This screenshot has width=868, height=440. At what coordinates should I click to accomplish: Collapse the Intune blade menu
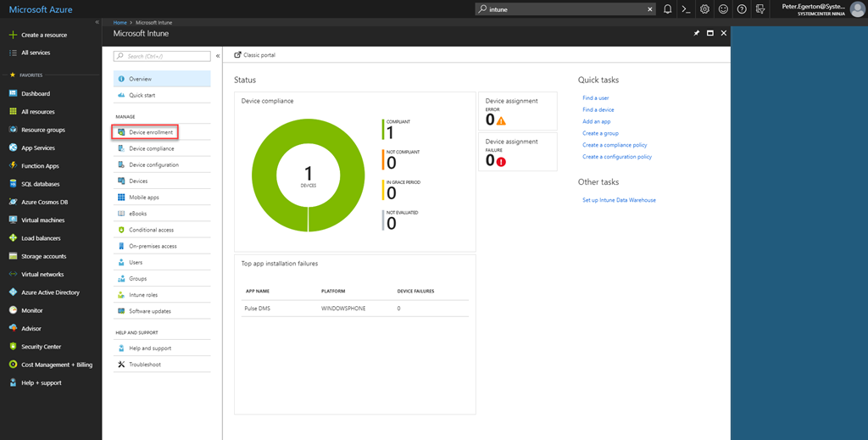(x=218, y=56)
